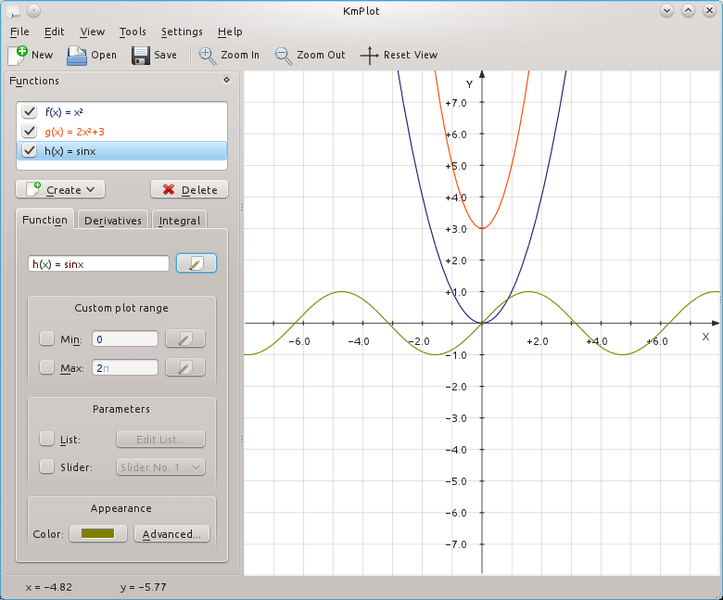723x600 pixels.
Task: Open the expression editor next to Min field
Action: (185, 340)
